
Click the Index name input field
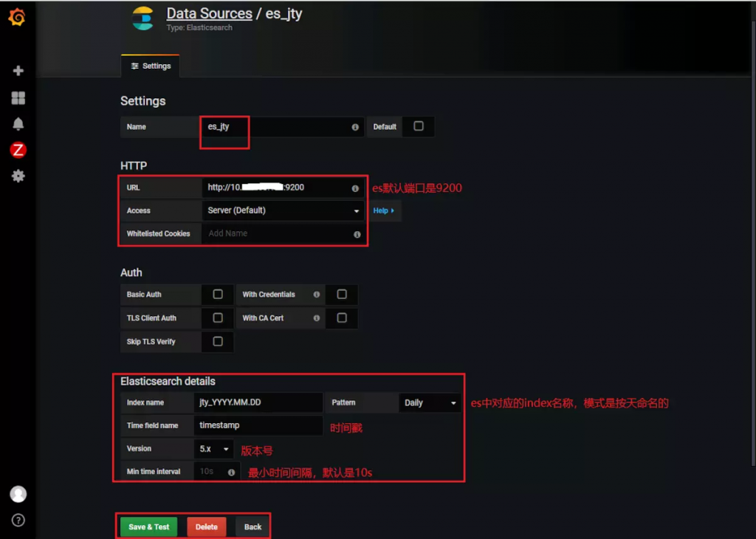pos(258,402)
